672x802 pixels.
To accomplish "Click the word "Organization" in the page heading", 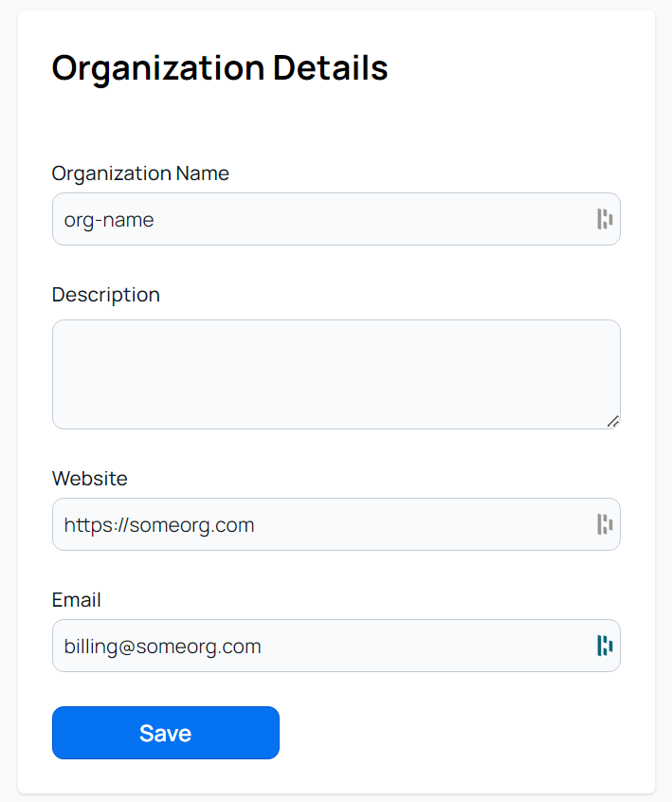I will [158, 68].
